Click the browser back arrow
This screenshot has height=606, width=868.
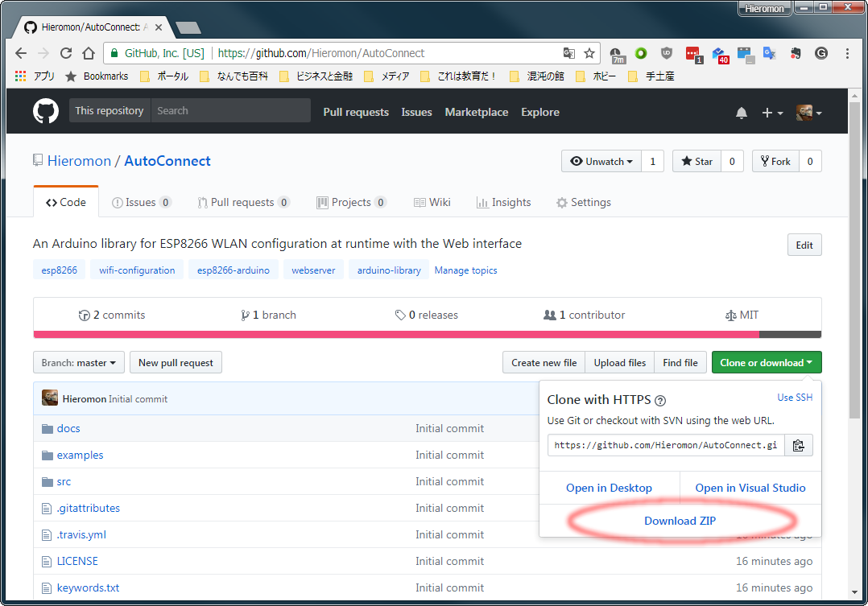tap(21, 53)
